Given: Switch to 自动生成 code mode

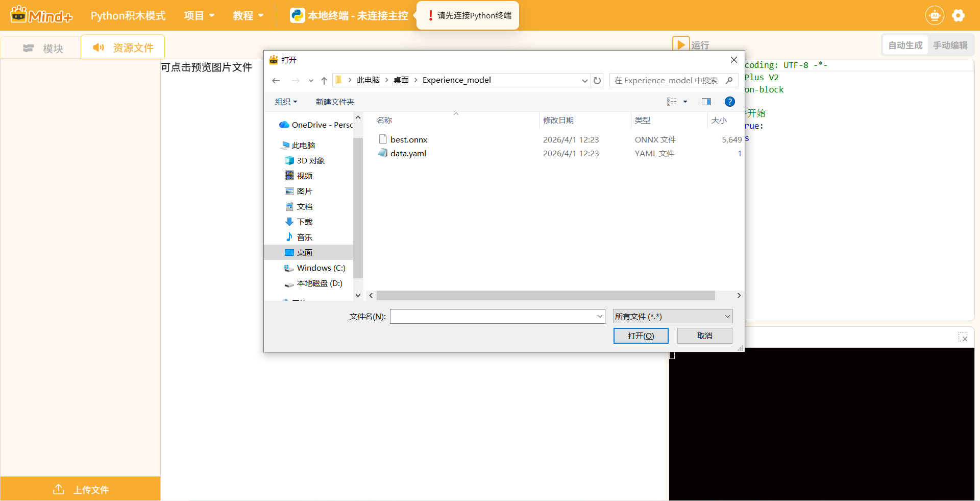Looking at the screenshot, I should pyautogui.click(x=905, y=45).
